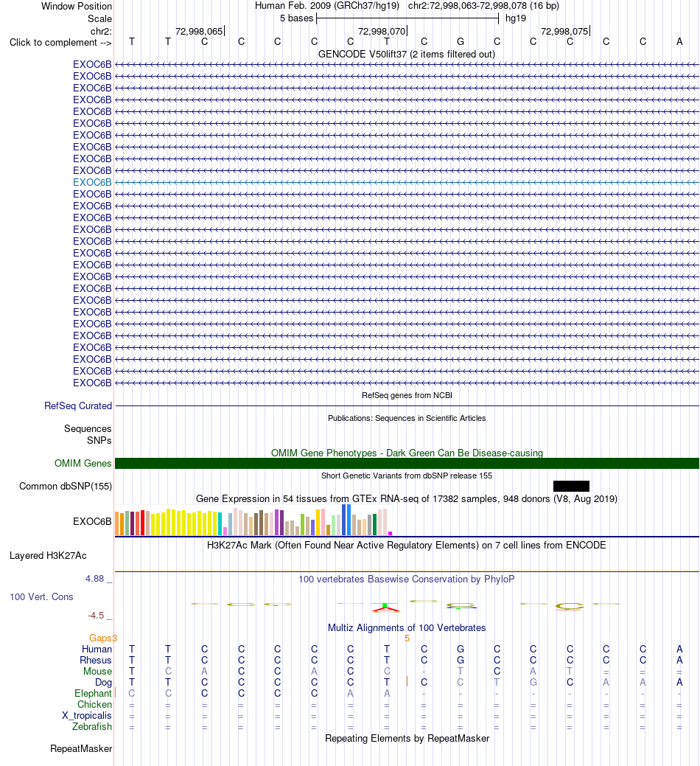Click the chr2:72,998,063-72,998,078 (16 bp) position text
Image resolution: width=700 pixels, height=766 pixels.
[x=484, y=6]
